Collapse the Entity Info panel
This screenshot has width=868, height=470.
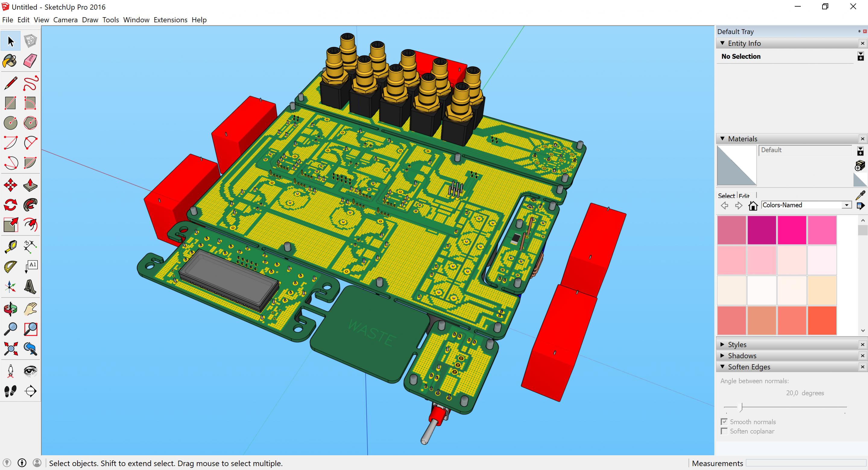(722, 43)
